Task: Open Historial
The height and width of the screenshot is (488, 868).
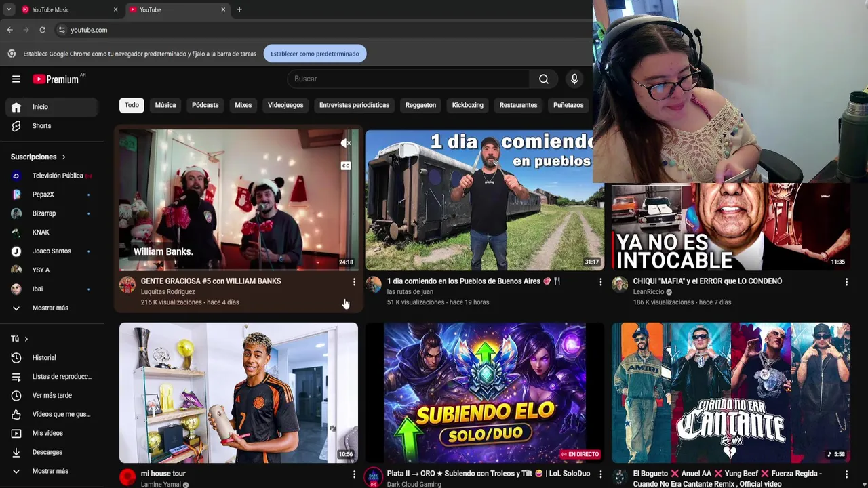Action: click(52, 357)
